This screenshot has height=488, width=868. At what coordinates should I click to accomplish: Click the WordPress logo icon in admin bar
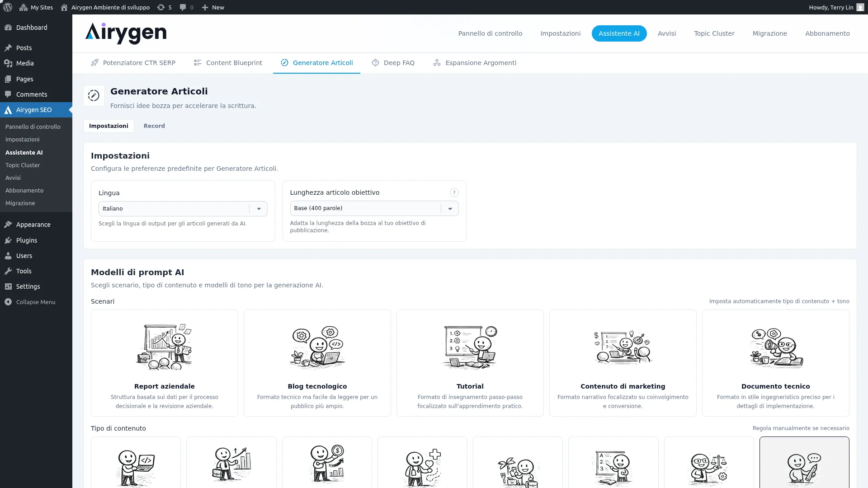[x=8, y=7]
